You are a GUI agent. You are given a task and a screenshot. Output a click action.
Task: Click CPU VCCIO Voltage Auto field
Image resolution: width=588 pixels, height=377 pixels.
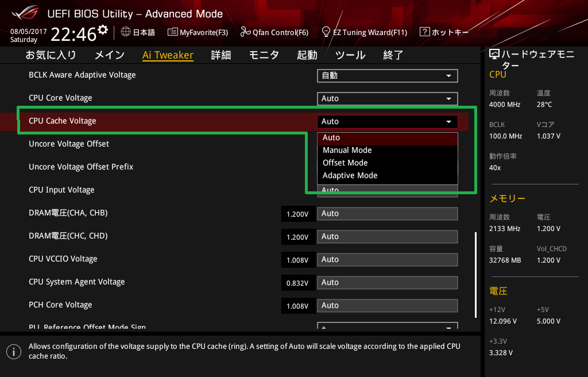click(x=388, y=259)
